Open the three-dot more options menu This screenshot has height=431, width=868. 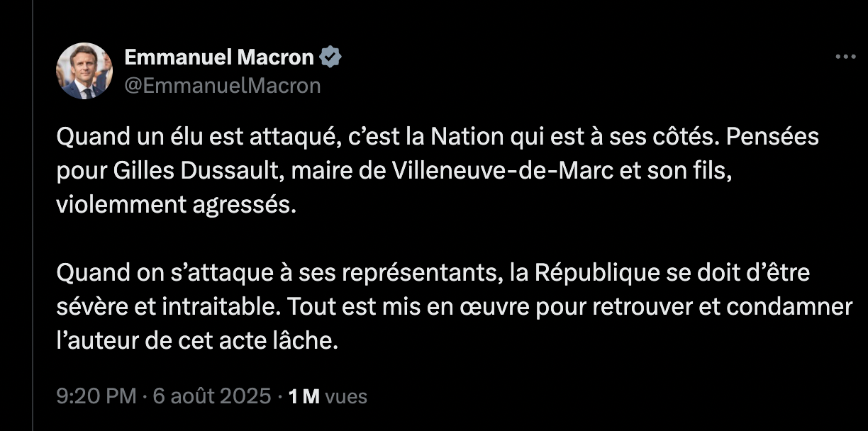point(845,57)
